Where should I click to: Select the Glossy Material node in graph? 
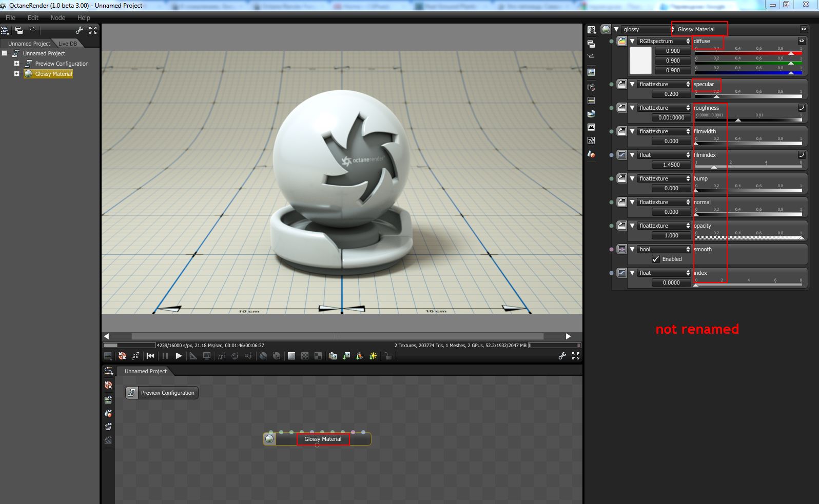point(322,439)
